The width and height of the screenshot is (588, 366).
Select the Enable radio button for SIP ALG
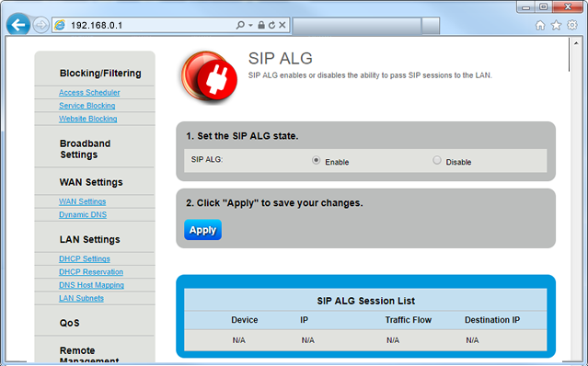(317, 160)
